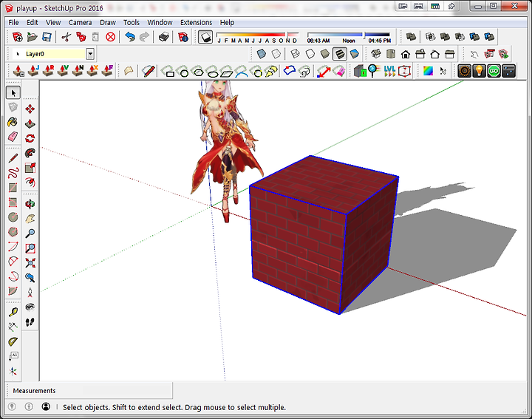
Task: Pick the Select arrow tool
Action: 13,92
